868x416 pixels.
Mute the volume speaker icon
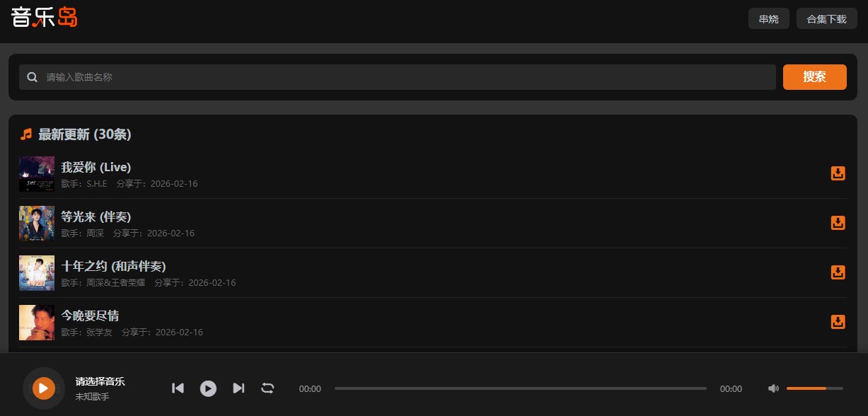pos(773,388)
